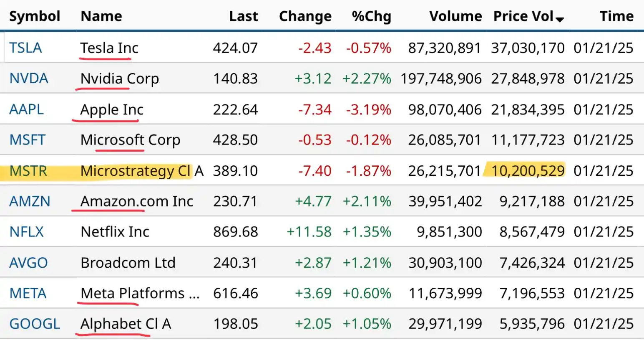Click the Price Vol sort arrow
The image size is (644, 340).
coord(560,19)
